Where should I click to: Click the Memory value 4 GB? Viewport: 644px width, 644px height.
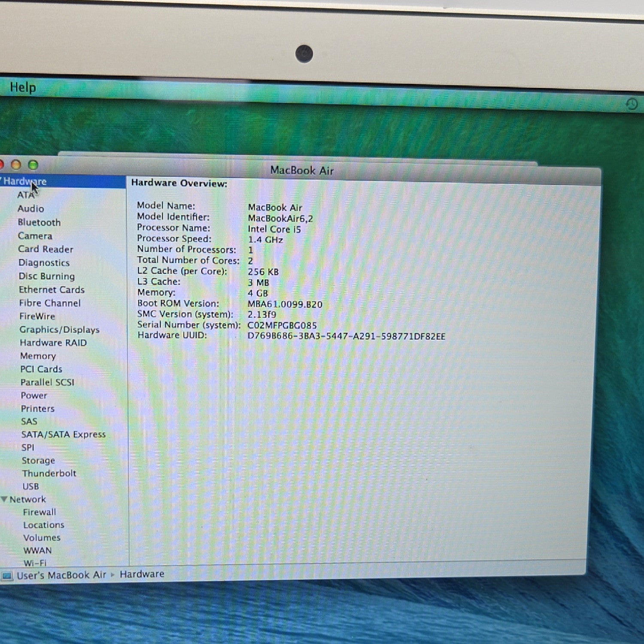(258, 293)
